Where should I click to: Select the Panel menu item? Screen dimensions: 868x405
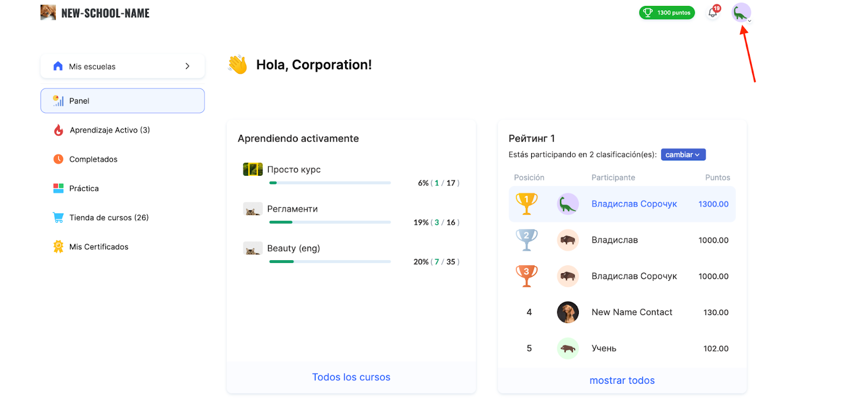(123, 101)
